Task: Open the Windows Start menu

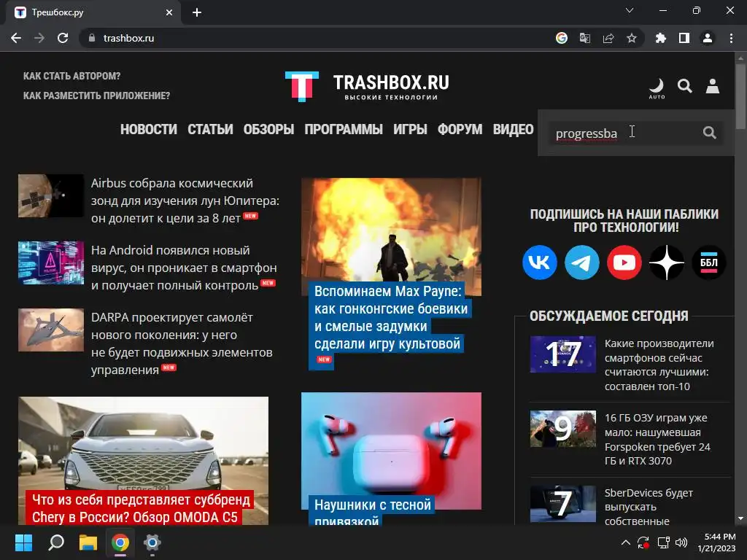Action: (23, 542)
